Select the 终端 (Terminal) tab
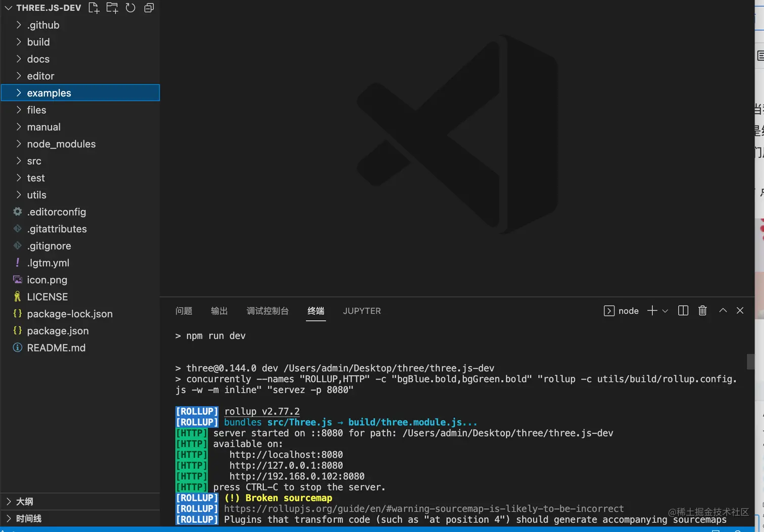 pos(316,311)
